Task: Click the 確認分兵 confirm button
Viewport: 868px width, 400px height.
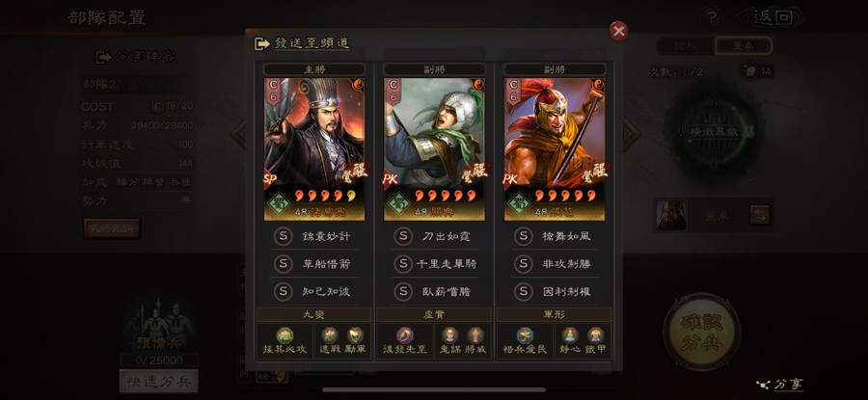Action: click(702, 332)
